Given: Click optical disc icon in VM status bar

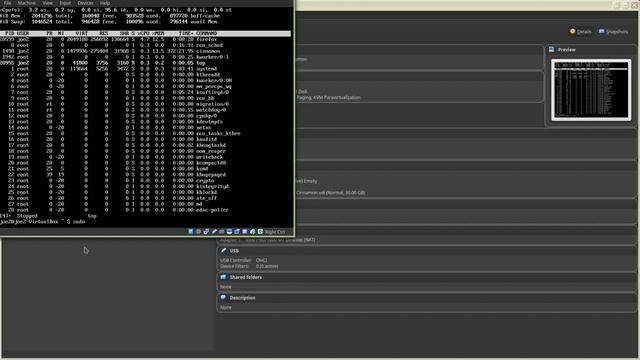Looking at the screenshot, I should point(198,231).
